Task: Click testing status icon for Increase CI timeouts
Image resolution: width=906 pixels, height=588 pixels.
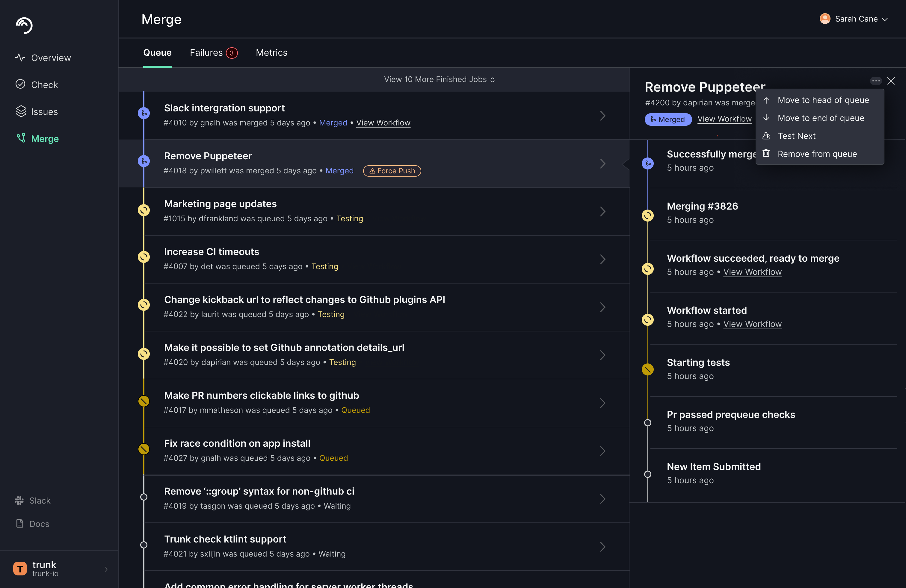Action: [144, 257]
